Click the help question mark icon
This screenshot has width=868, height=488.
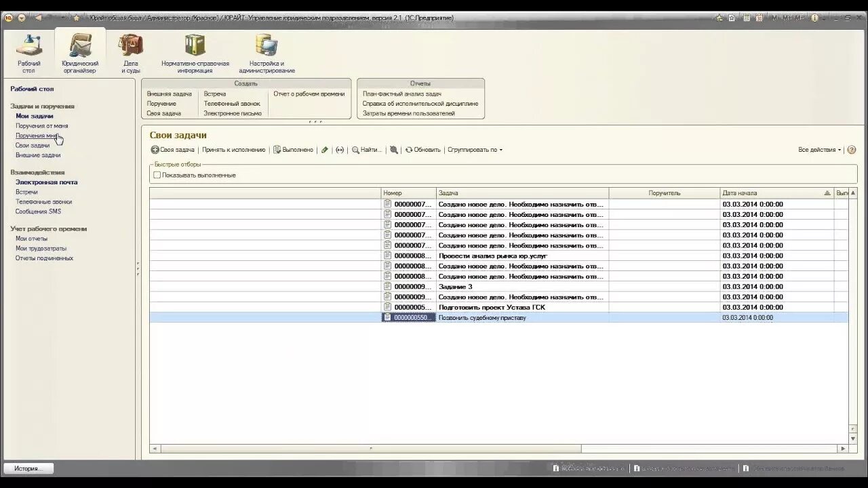click(x=852, y=150)
